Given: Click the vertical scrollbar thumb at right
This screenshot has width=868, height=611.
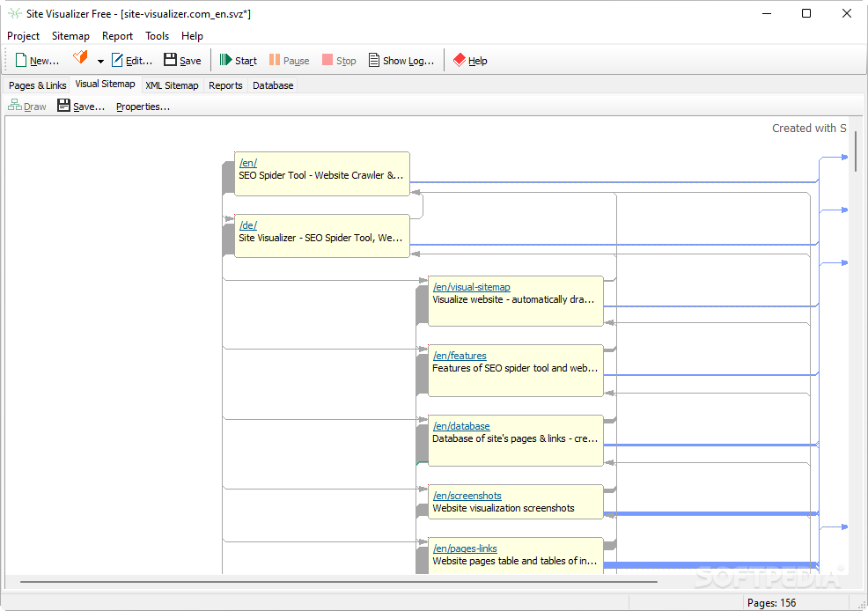Looking at the screenshot, I should click(x=856, y=151).
